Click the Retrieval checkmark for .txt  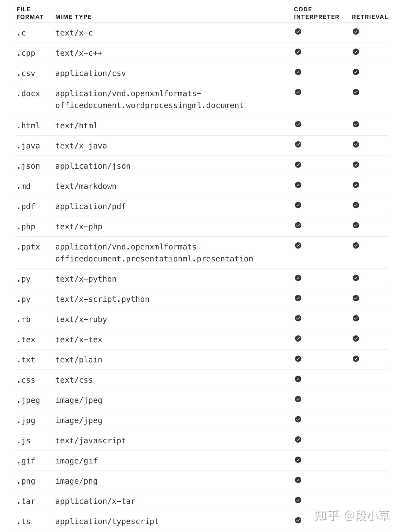tap(356, 359)
